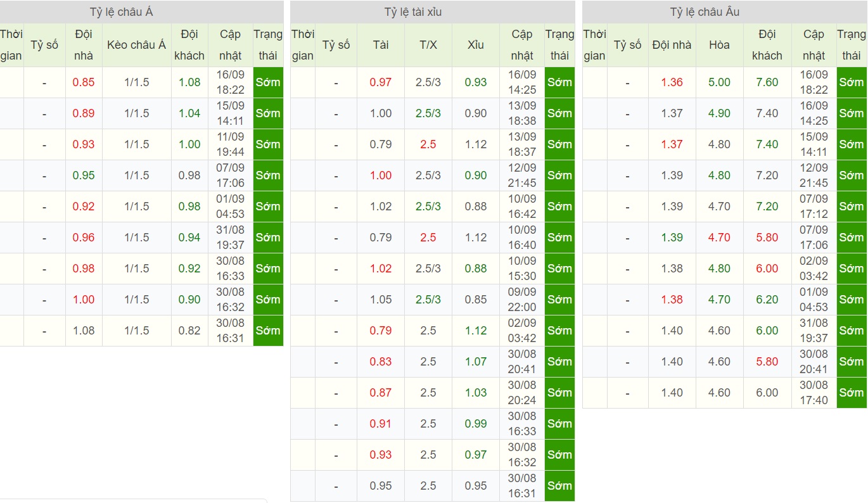Click the "Tỷ lệ tài xỉu" table title
The height and width of the screenshot is (503, 868).
click(413, 12)
